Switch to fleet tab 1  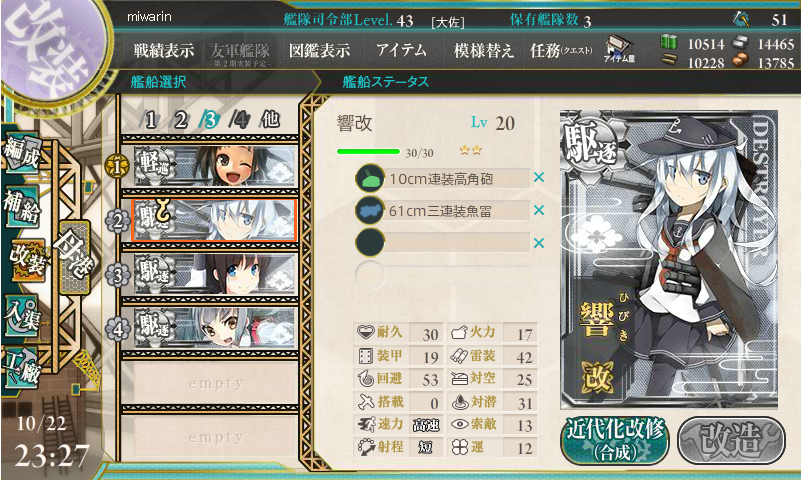(150, 120)
